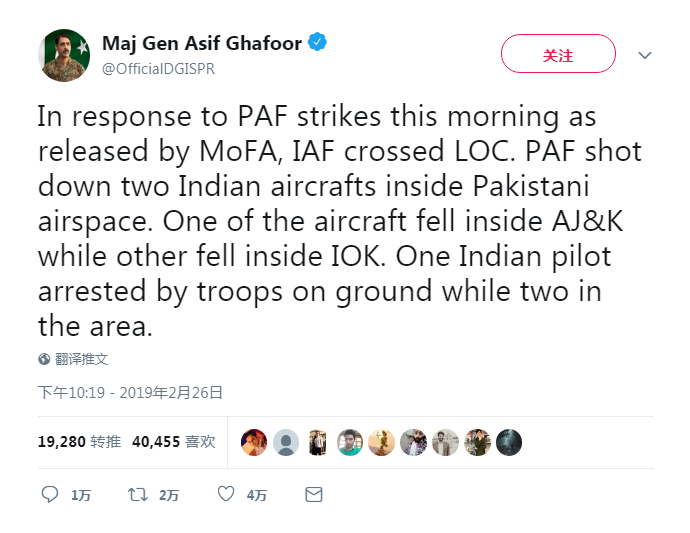
Task: Click the second gray default liker avatar
Action: click(286, 442)
